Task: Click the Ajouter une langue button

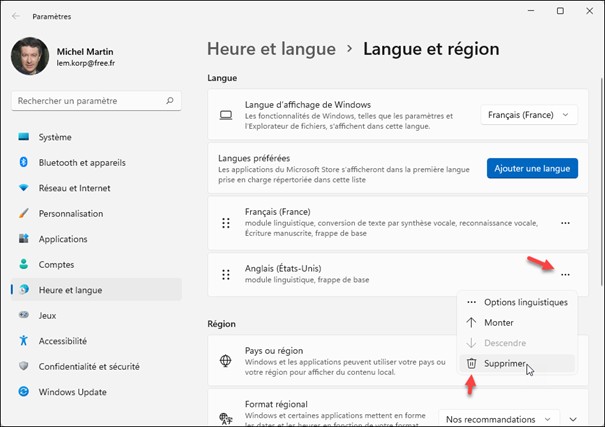Action: coord(532,168)
